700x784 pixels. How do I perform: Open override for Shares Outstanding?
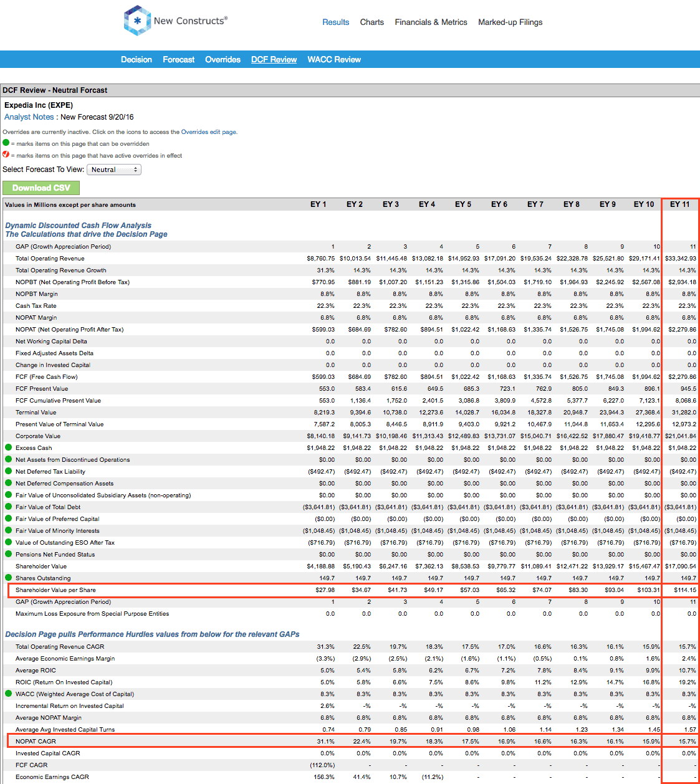pyautogui.click(x=9, y=578)
